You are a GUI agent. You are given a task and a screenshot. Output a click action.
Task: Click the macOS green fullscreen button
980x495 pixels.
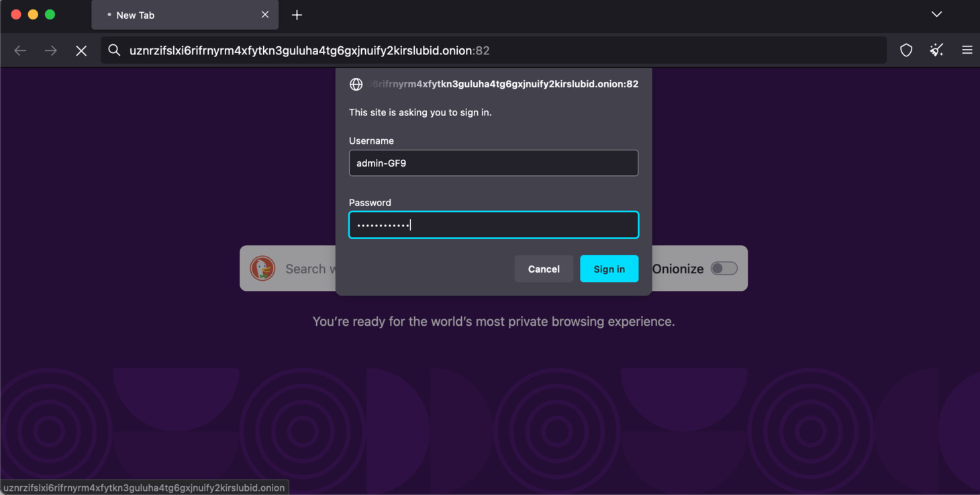tap(50, 14)
